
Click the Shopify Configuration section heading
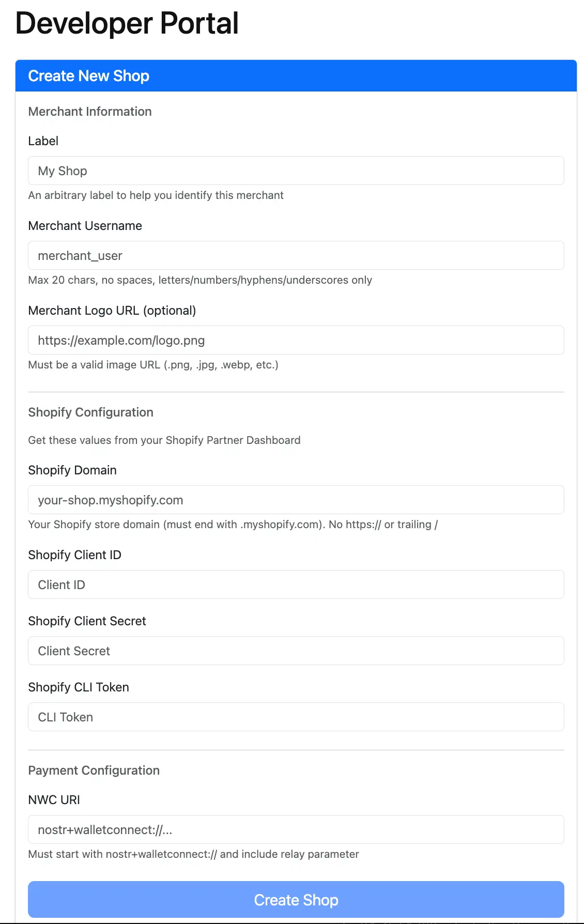point(91,412)
